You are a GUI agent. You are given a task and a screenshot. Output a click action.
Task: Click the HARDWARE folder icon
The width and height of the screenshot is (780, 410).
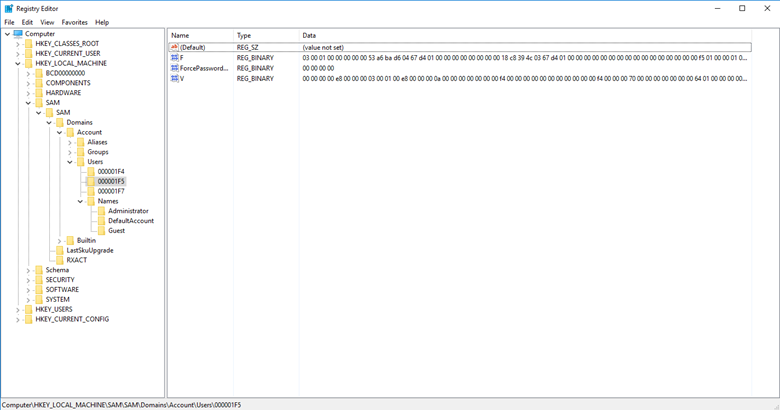coord(39,93)
